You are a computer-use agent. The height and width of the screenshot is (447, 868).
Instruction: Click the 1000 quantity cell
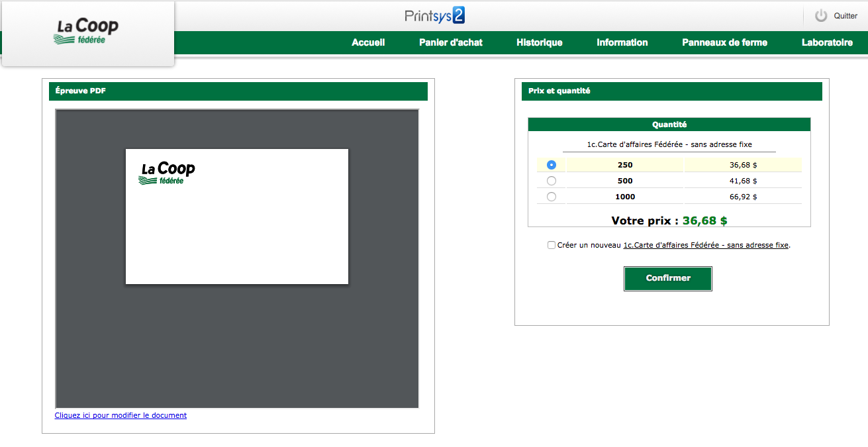coord(625,197)
